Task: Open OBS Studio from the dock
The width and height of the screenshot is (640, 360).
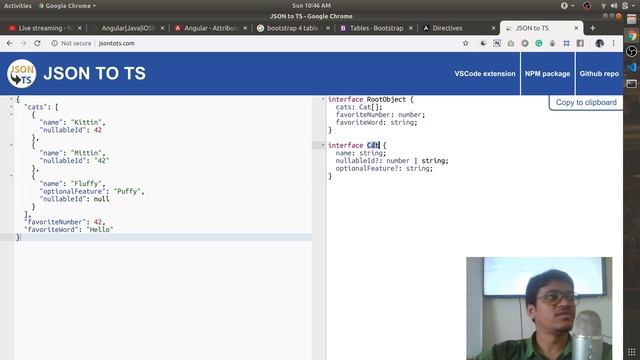Action: click(632, 51)
